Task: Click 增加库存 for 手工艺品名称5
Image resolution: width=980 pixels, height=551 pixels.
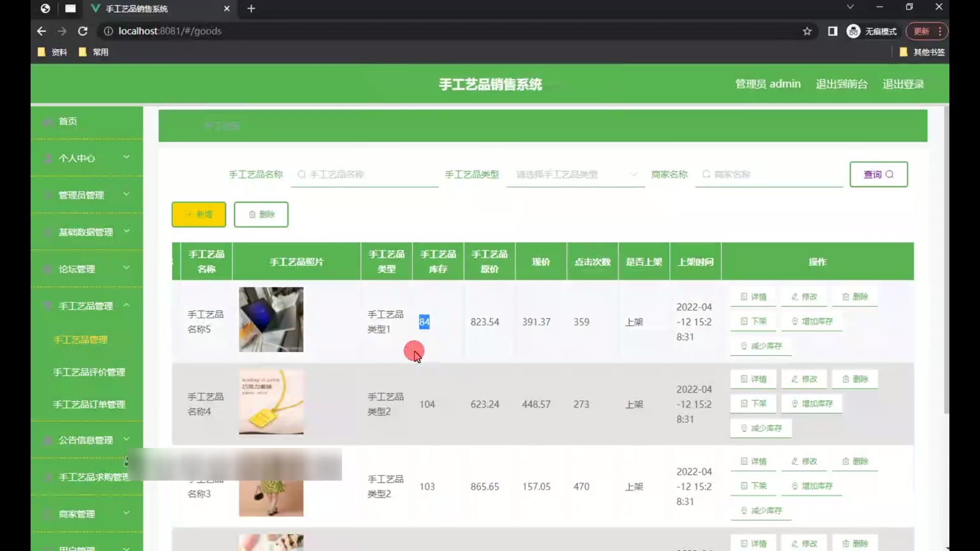Action: pos(812,321)
